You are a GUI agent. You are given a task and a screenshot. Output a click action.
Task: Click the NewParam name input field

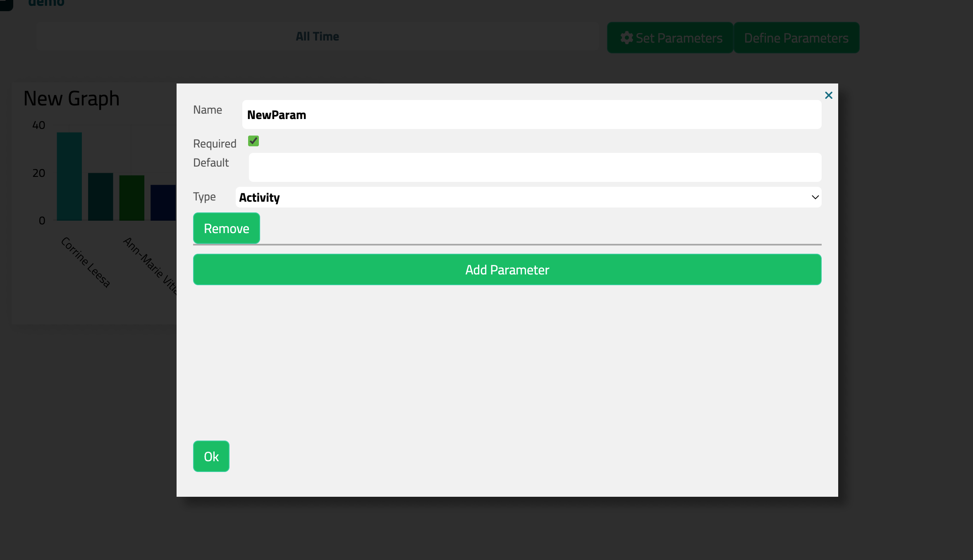[x=531, y=114]
